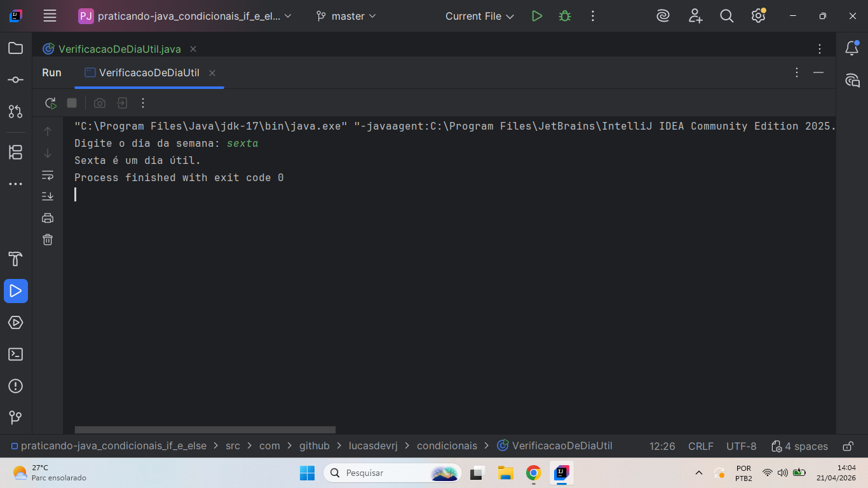The image size is (868, 488).
Task: Open the Services tool window
Action: click(x=16, y=323)
